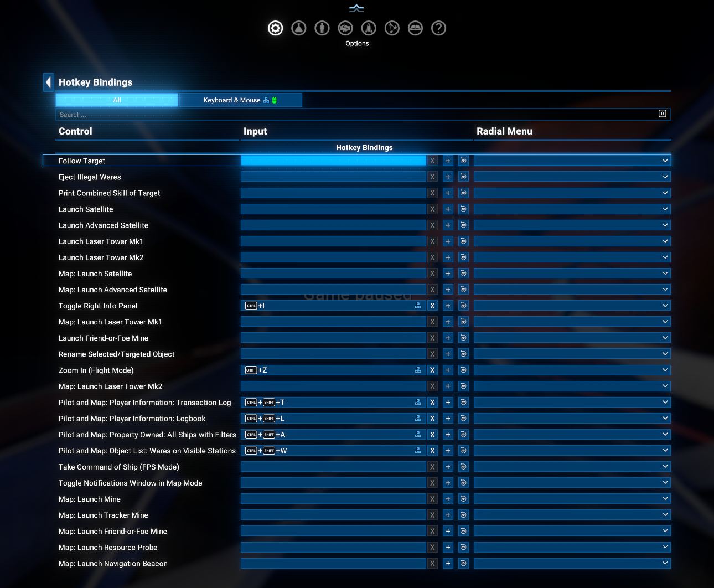The image size is (714, 588).
Task: Reset the Zoom In (Flight Mode) binding
Action: 463,370
